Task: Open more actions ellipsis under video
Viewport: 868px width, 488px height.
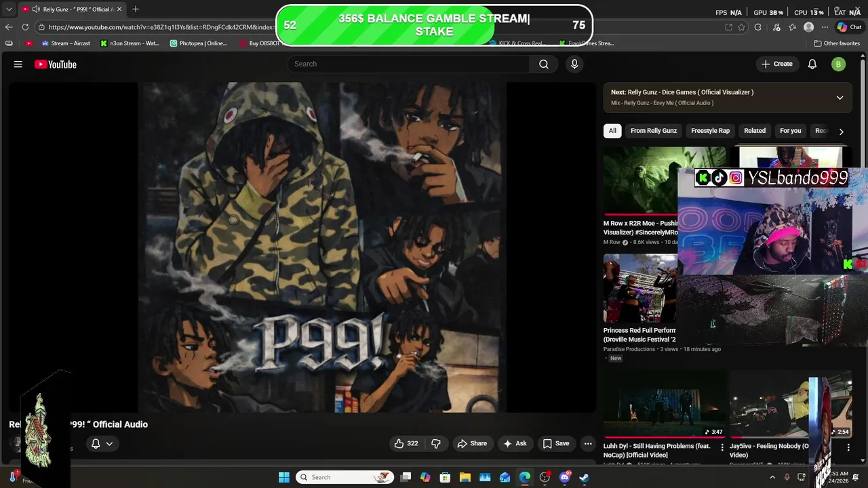Action: (x=588, y=443)
